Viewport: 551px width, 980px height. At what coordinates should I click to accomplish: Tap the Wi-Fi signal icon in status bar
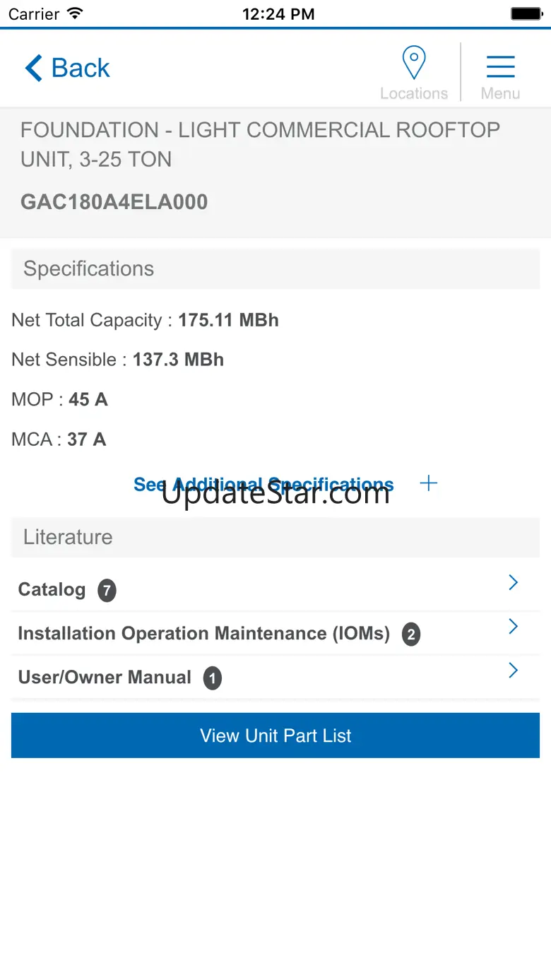74,13
